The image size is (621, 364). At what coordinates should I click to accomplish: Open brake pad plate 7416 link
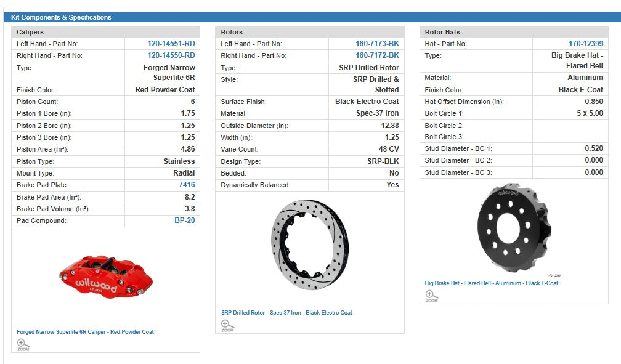point(187,185)
